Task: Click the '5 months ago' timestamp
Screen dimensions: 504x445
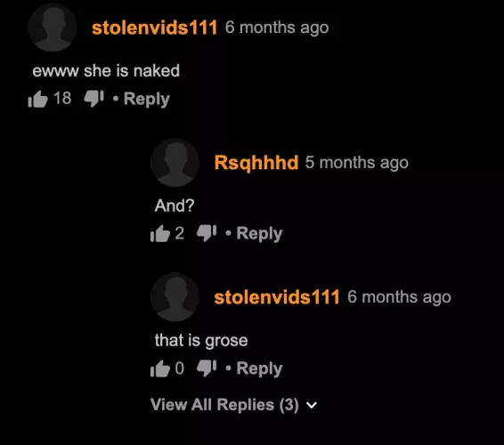Action: (357, 163)
